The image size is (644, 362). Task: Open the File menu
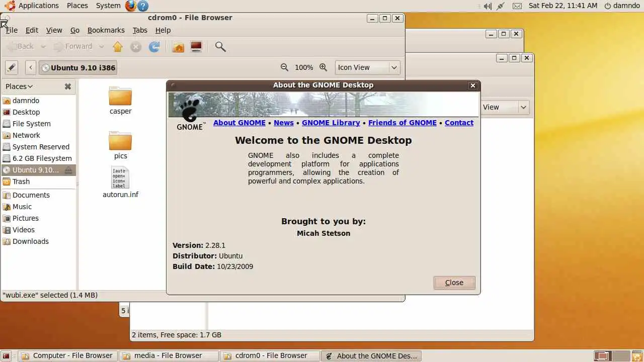click(x=12, y=30)
